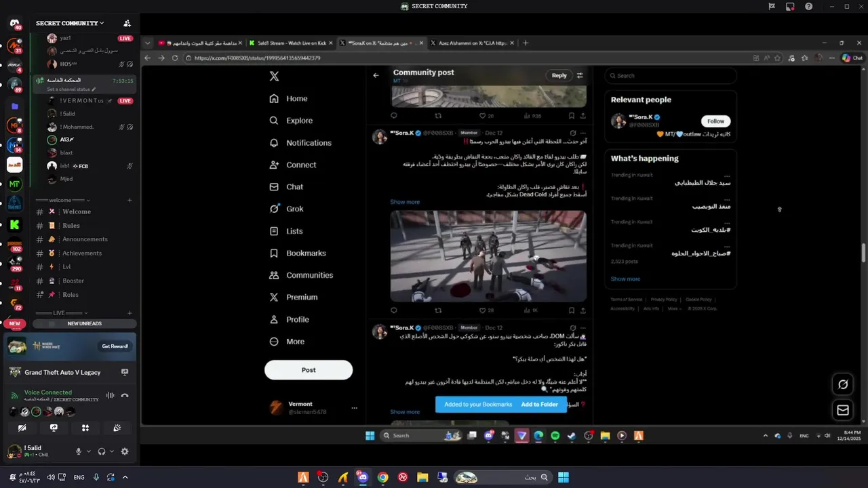
Task: Open Home in the X sidebar
Action: point(288,98)
